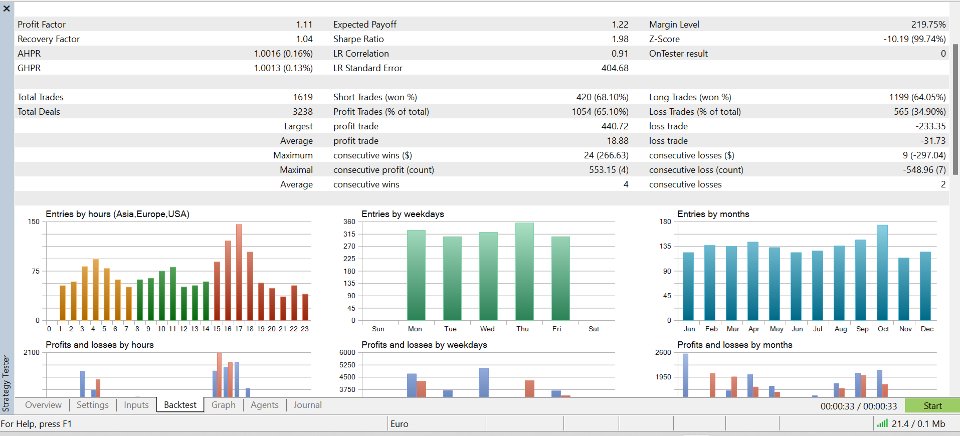This screenshot has height=436, width=960.
Task: Click the Recovery Factor value 1.04
Action: tap(304, 39)
